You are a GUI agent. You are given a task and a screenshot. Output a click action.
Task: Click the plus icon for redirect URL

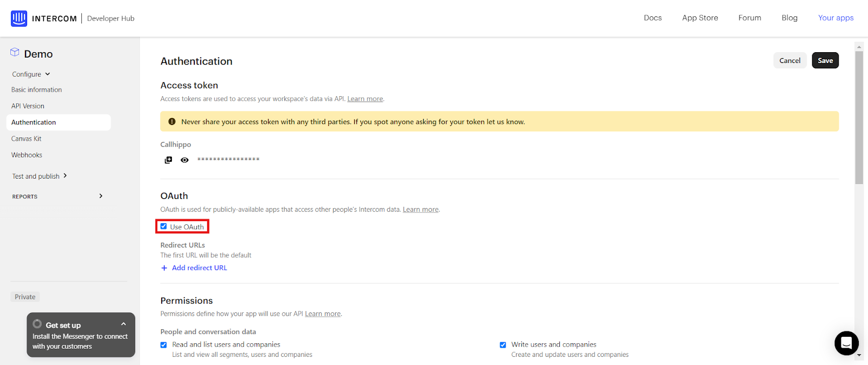[x=164, y=268]
